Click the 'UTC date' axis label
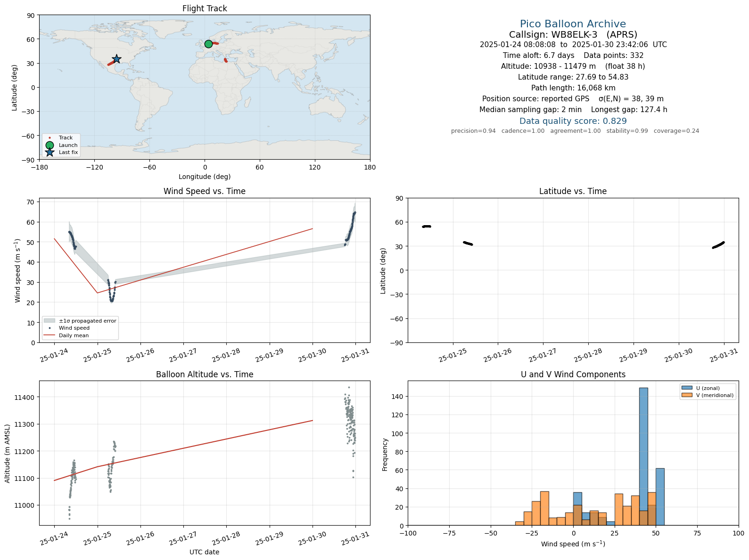 pyautogui.click(x=205, y=552)
